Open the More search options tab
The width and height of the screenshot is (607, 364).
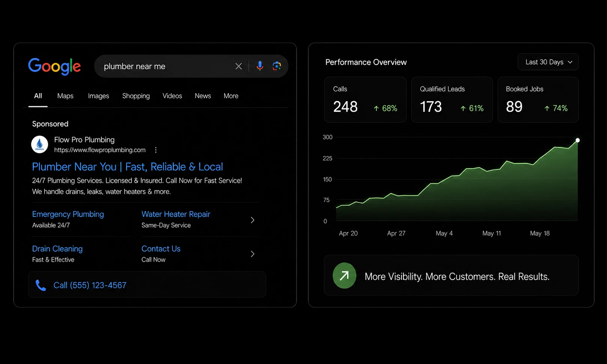231,96
